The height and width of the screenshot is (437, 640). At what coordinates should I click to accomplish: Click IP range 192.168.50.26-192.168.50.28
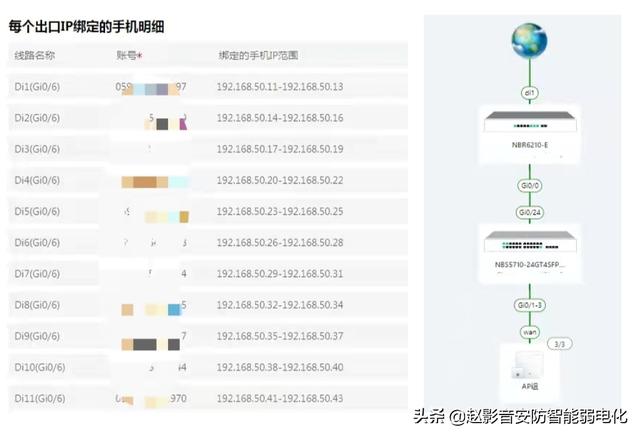(x=280, y=243)
